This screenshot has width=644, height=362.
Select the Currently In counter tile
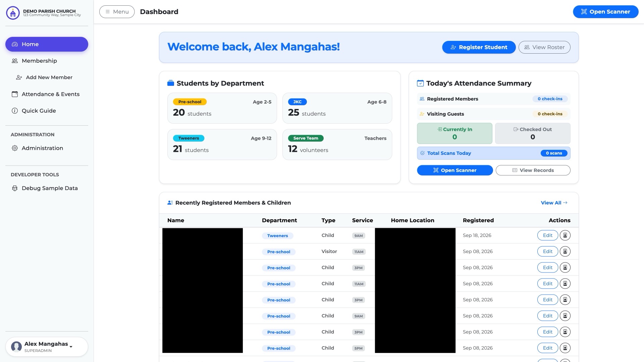(454, 133)
